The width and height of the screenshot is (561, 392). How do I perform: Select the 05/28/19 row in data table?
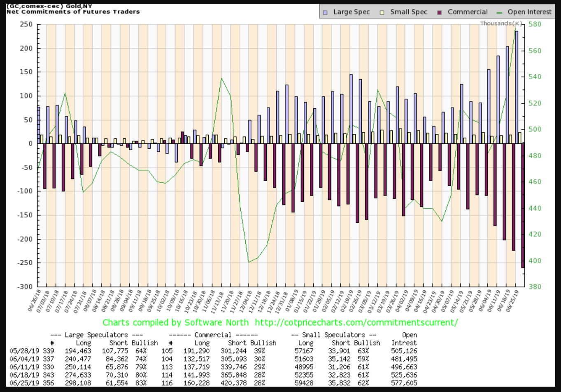(x=213, y=351)
